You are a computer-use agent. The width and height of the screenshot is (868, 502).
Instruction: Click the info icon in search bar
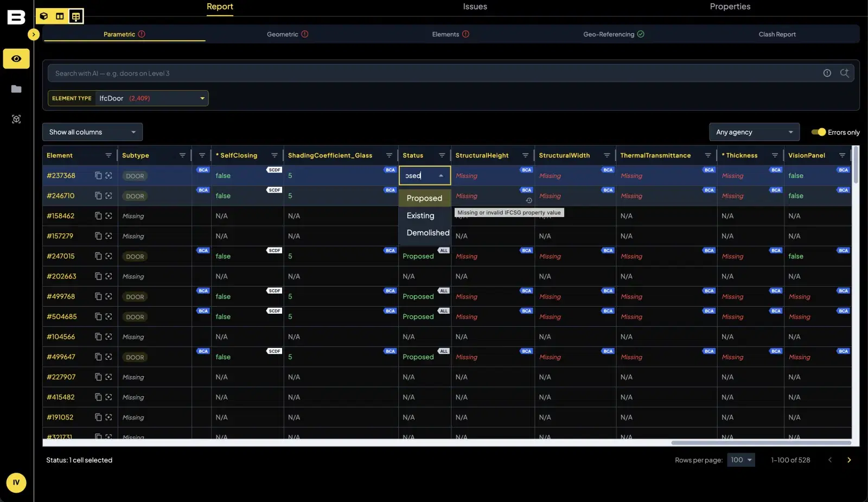827,73
